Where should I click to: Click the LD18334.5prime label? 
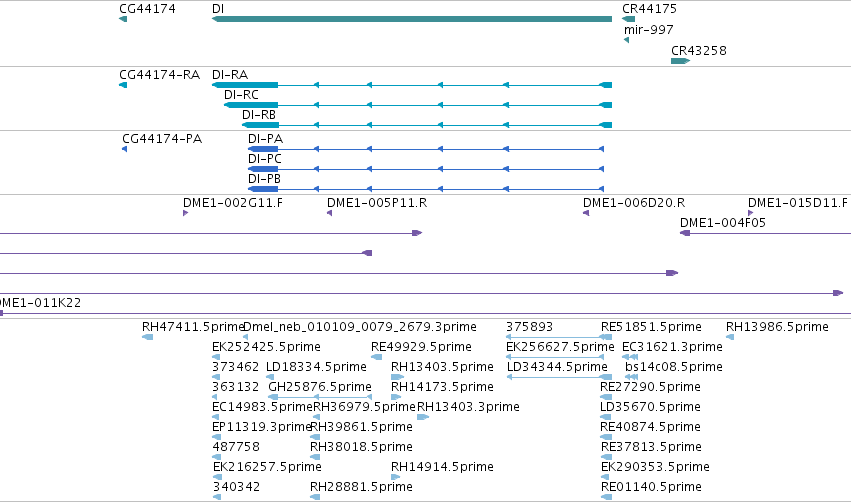click(x=316, y=367)
